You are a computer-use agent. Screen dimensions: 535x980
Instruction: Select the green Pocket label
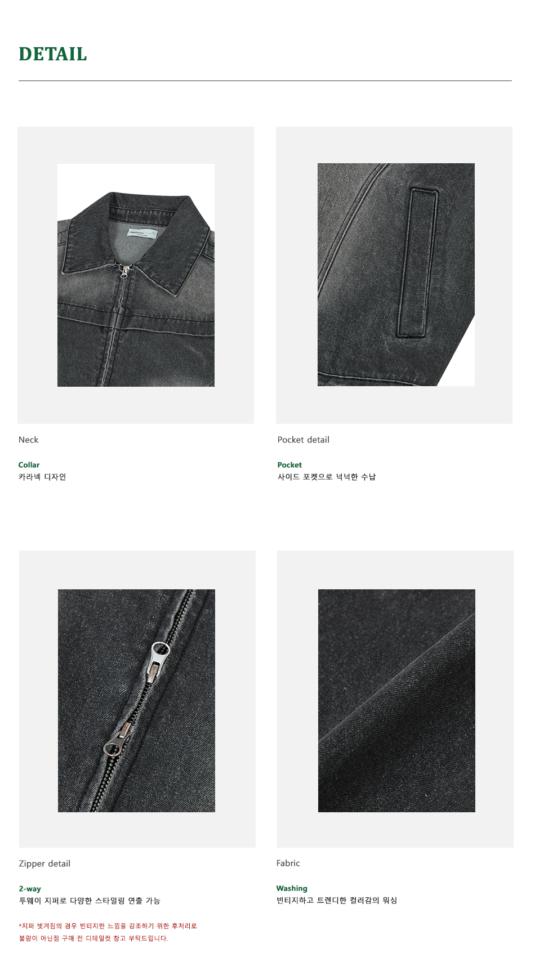[x=289, y=465]
